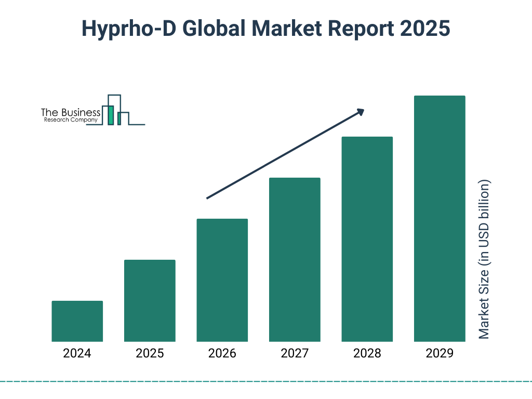Select the 2026 x-axis year label
Image resolution: width=532 pixels, height=399 pixels.
click(222, 354)
